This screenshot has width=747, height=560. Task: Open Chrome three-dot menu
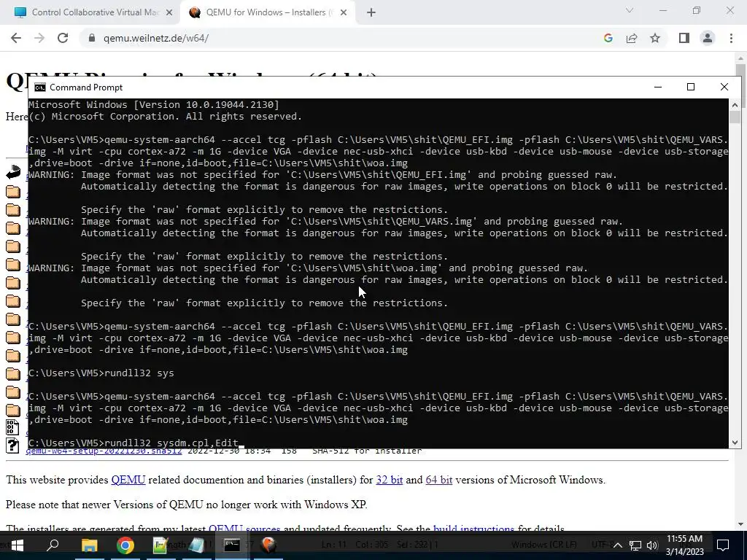[731, 38]
